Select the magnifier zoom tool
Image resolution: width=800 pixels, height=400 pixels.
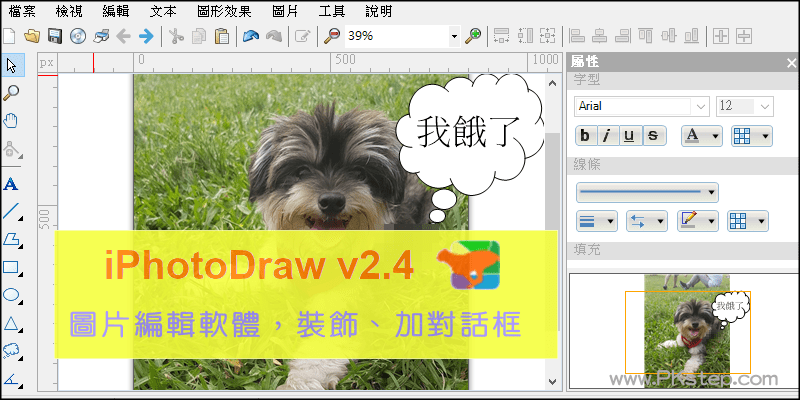[x=11, y=93]
